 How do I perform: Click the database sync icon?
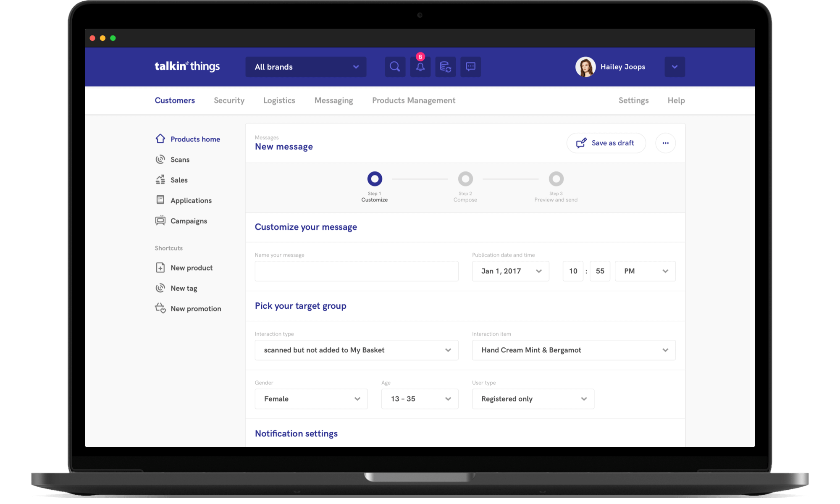[445, 67]
